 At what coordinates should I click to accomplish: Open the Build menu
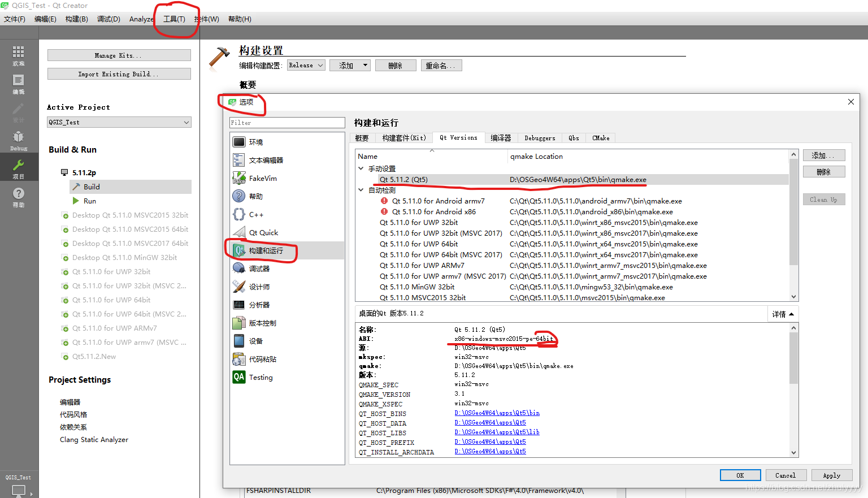point(76,19)
